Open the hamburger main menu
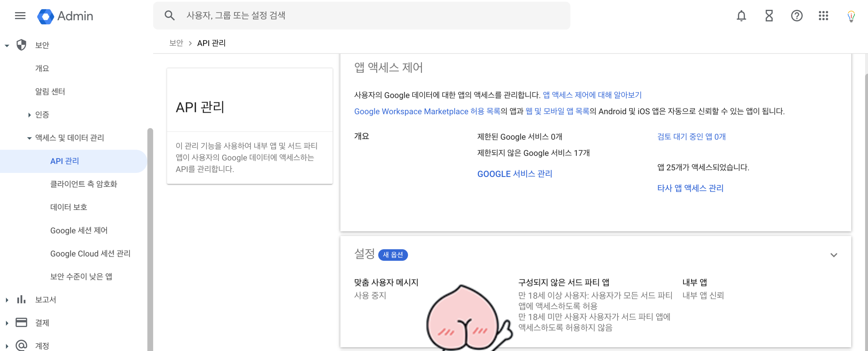 pos(20,16)
